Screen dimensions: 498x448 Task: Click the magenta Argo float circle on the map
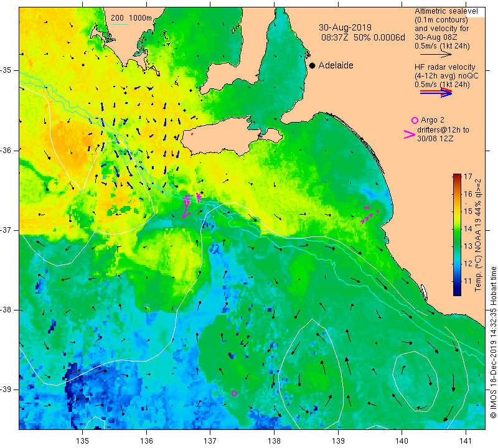(x=235, y=393)
